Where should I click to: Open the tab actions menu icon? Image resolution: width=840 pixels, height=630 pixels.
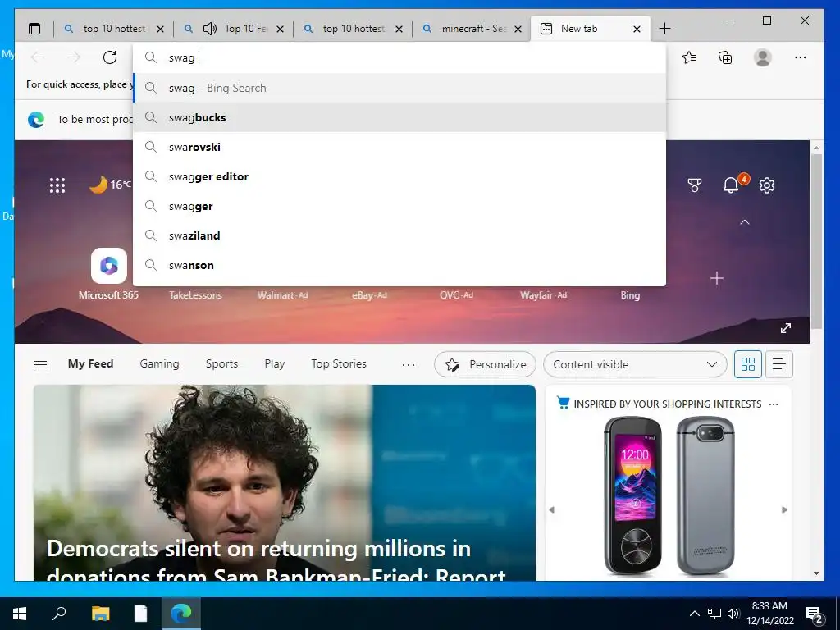coord(34,29)
